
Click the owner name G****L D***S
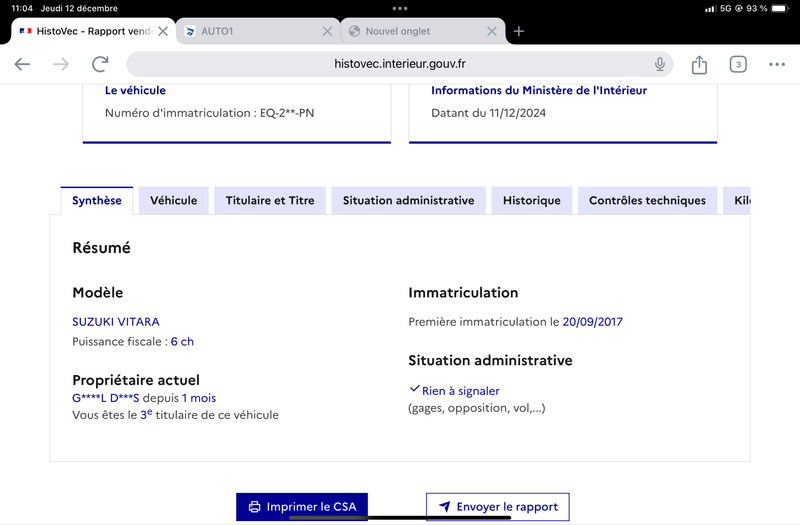(106, 398)
